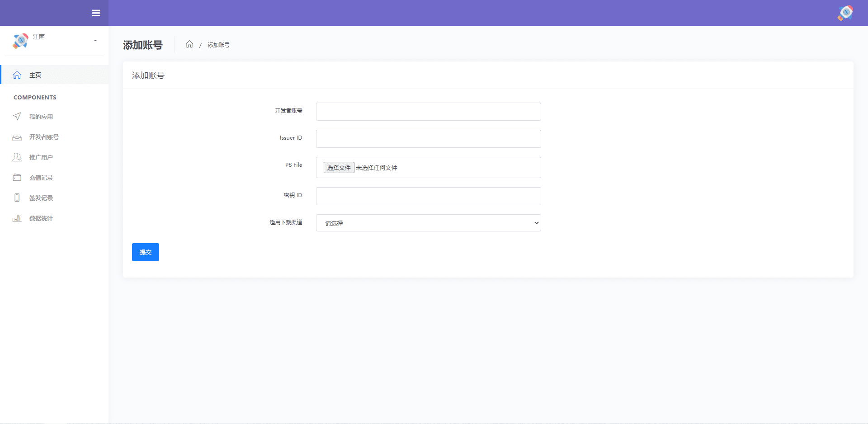Click the wallet icon beside 充值记录
Screen dimensions: 868x424
tap(17, 178)
